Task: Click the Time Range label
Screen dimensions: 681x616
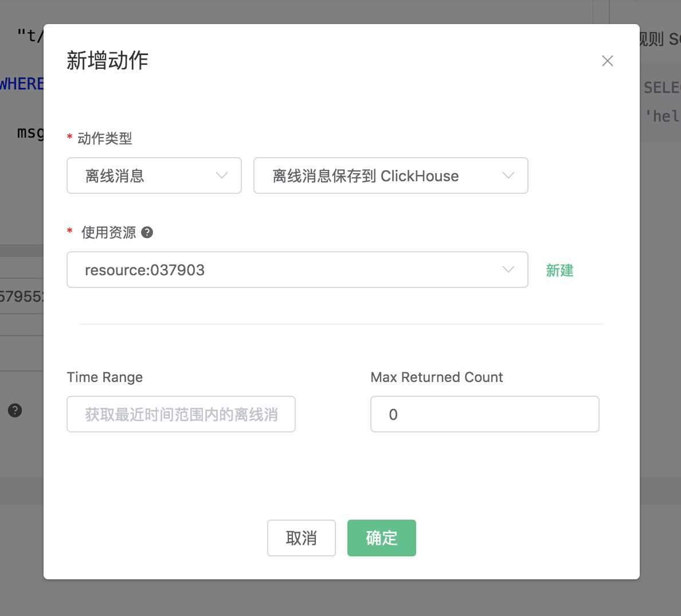Action: [105, 377]
